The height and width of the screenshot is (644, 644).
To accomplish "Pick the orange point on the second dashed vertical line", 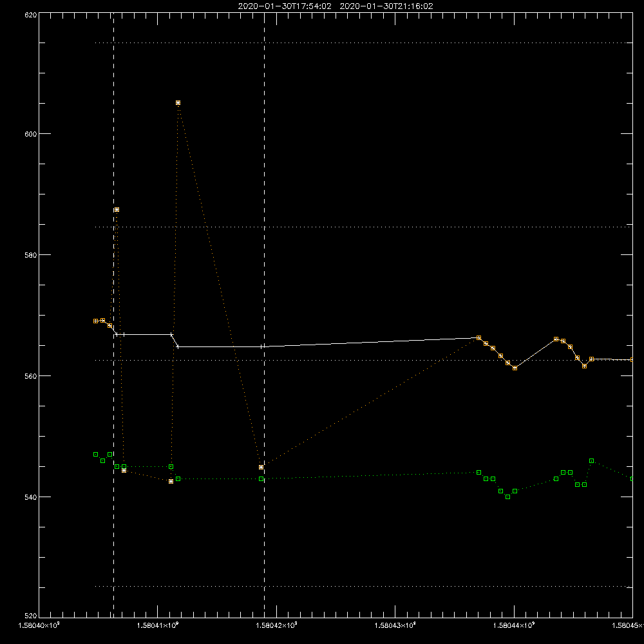I will point(261,467).
